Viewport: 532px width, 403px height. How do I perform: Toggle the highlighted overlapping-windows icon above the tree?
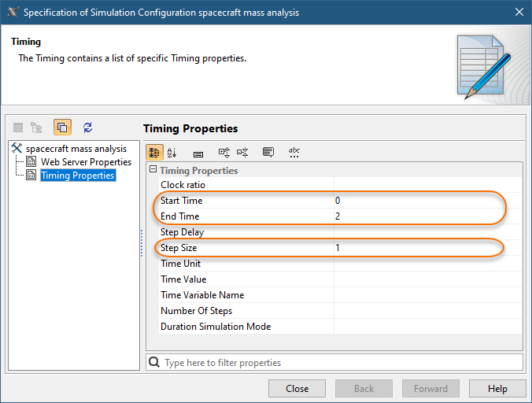point(63,127)
